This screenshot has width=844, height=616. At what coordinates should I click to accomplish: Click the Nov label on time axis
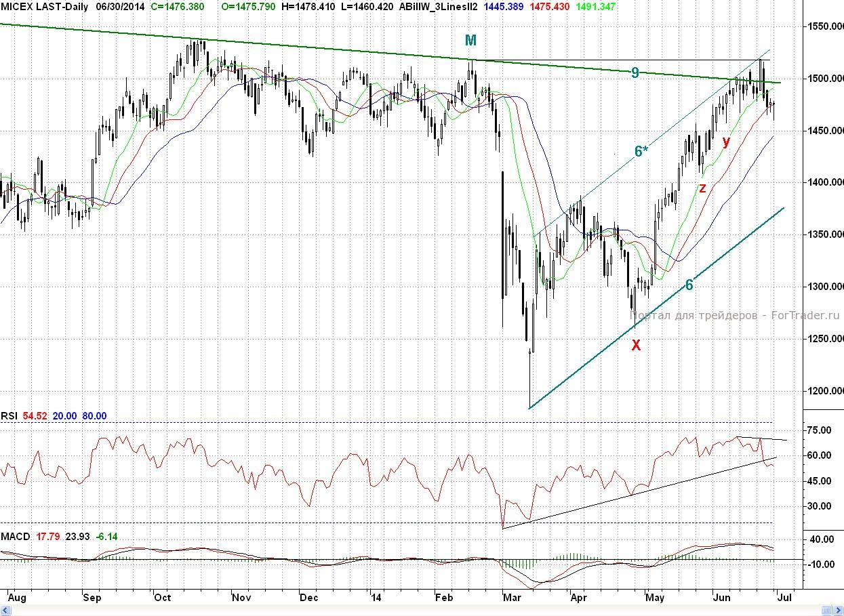[241, 598]
